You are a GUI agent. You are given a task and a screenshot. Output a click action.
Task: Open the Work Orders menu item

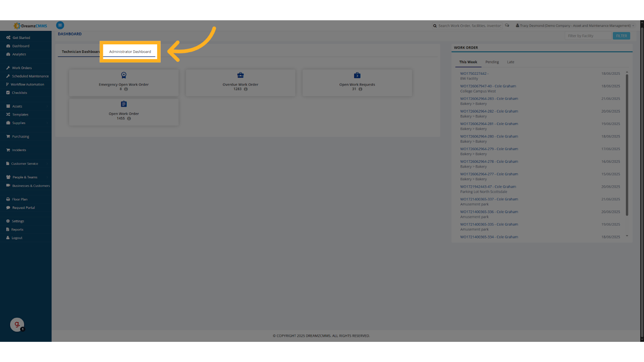pos(22,68)
